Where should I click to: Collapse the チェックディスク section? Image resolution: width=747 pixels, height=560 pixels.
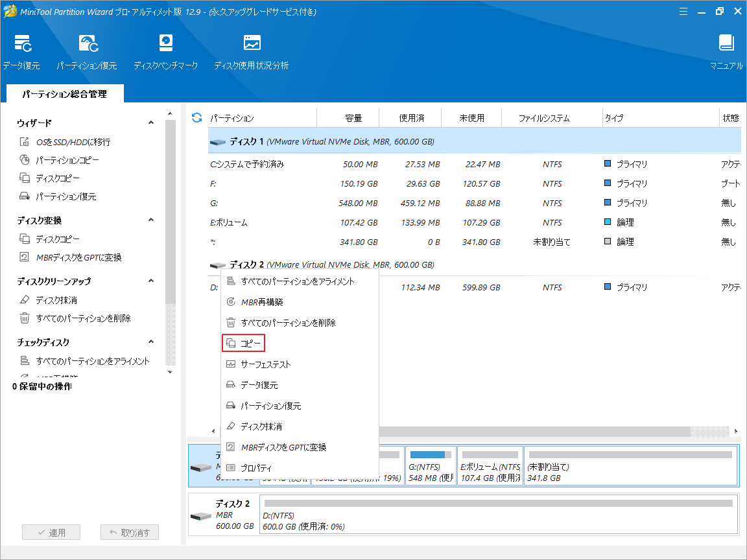(151, 342)
